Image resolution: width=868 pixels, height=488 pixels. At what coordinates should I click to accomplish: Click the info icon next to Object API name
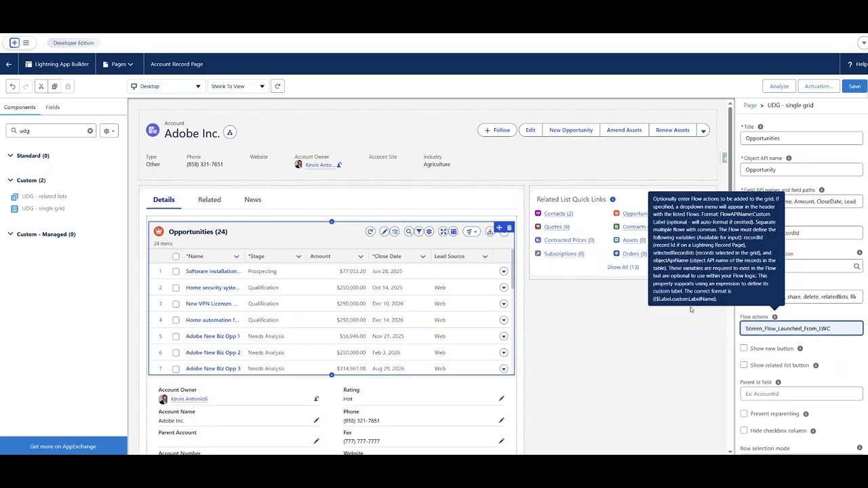pos(789,159)
